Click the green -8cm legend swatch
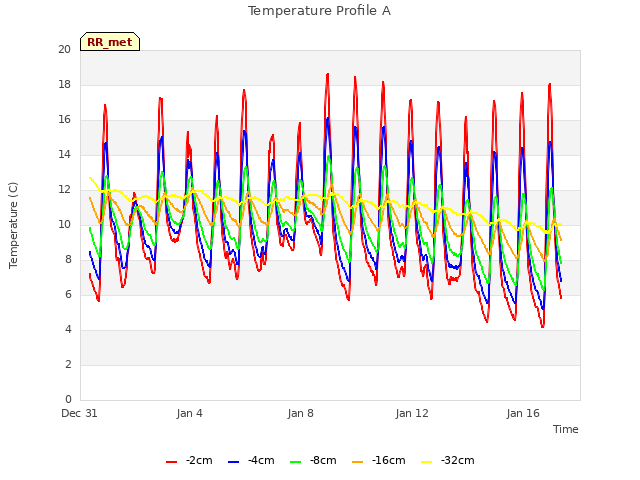Viewport: 640px width, 480px height. pyautogui.click(x=296, y=462)
